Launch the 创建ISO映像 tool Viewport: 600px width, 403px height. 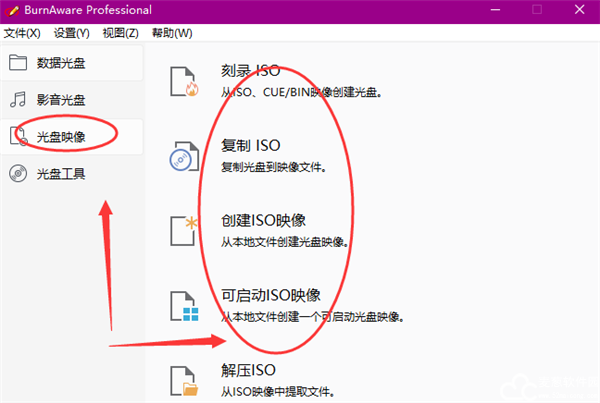pyautogui.click(x=263, y=220)
